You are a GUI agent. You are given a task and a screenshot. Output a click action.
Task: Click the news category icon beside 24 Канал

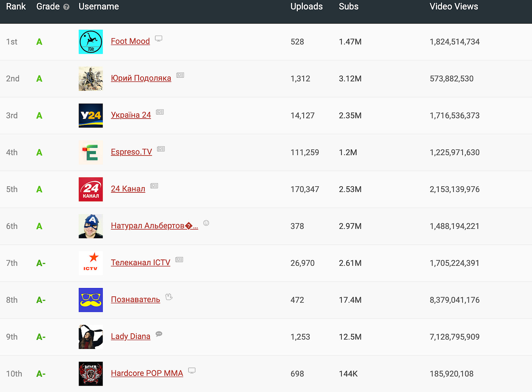(x=154, y=186)
